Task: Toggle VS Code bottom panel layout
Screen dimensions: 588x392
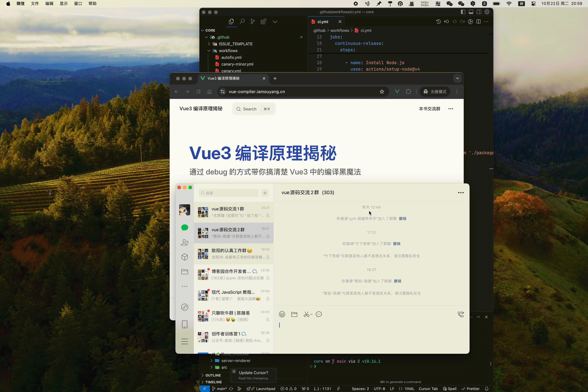Action: pyautogui.click(x=471, y=12)
